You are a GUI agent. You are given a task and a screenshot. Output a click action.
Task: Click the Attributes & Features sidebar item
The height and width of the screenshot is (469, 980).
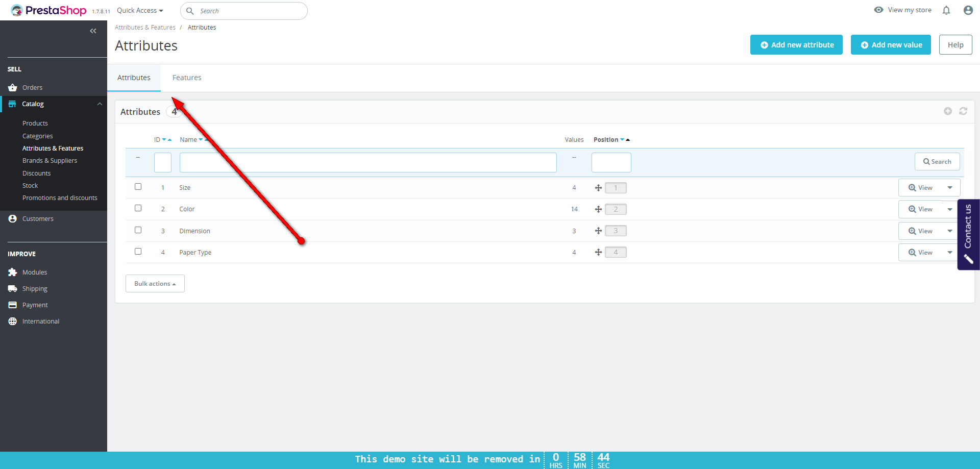(53, 149)
